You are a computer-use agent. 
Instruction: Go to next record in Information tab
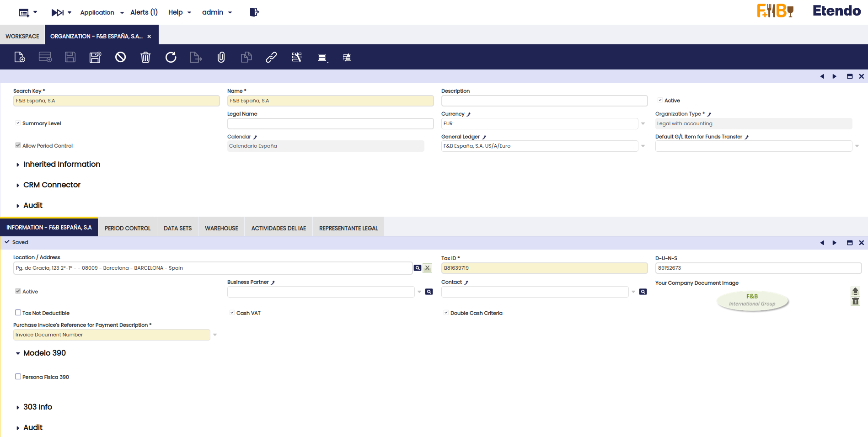834,243
